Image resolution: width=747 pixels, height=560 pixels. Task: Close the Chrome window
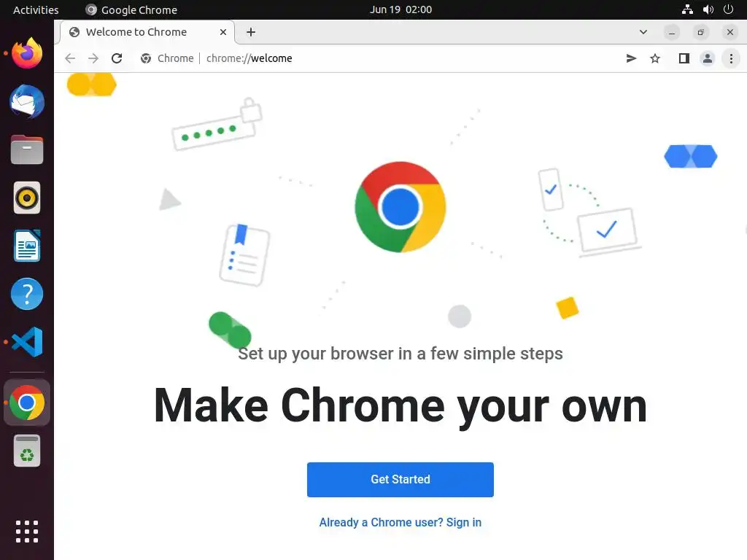(x=729, y=32)
